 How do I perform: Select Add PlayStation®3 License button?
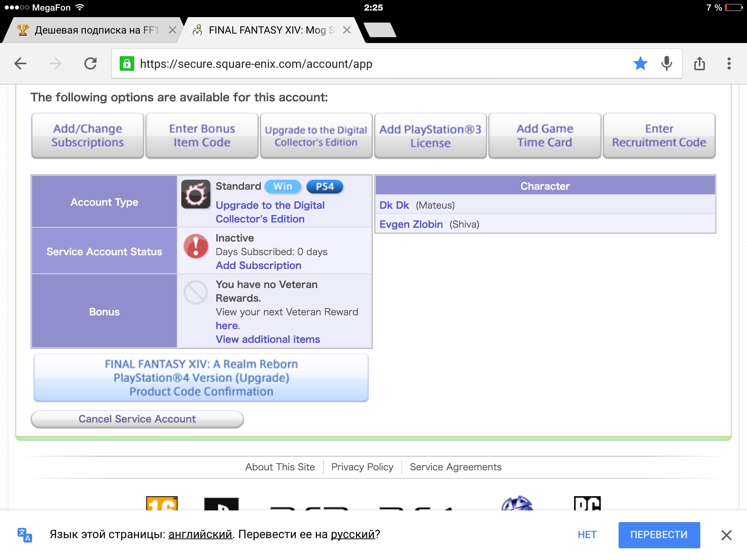pos(430,136)
